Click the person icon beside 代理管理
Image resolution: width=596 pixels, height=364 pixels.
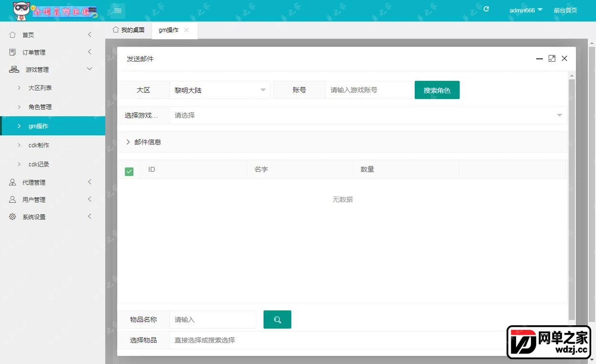pyautogui.click(x=12, y=182)
